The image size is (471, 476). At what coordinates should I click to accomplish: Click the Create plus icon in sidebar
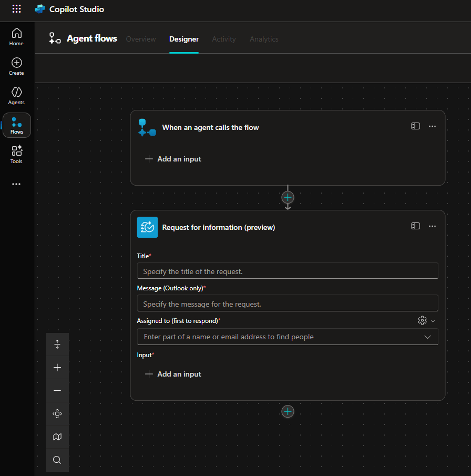[16, 66]
